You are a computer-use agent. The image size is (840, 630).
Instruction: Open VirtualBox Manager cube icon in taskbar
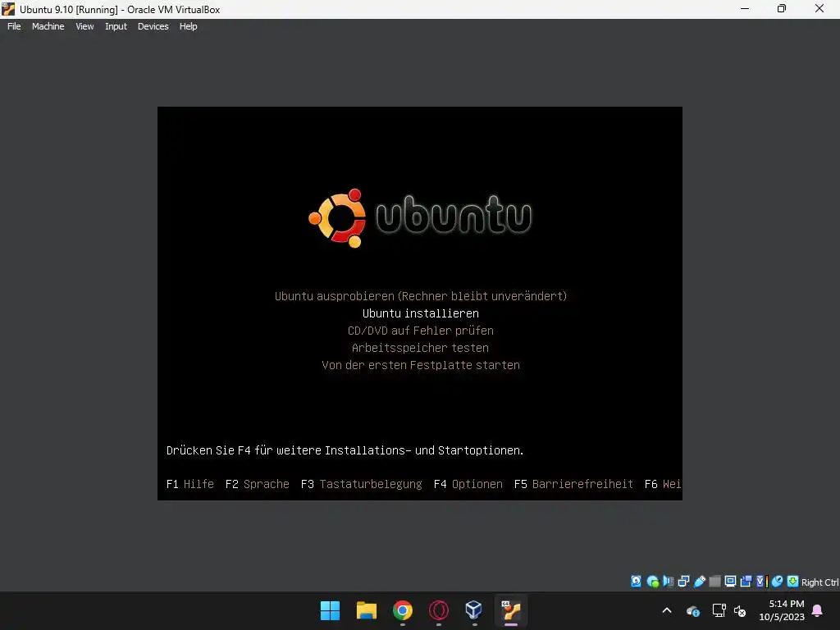click(473, 610)
